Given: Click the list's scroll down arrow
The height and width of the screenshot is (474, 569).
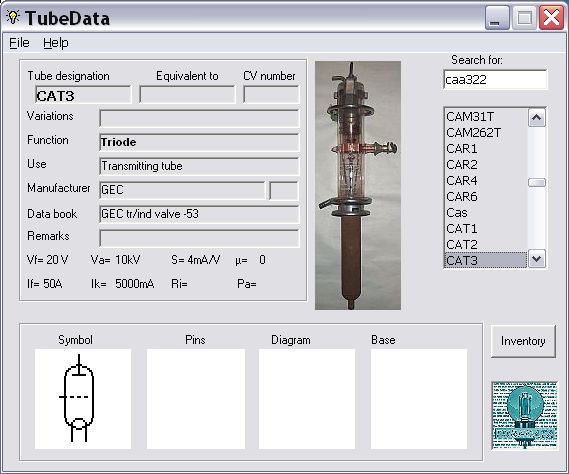Looking at the screenshot, I should (x=537, y=259).
